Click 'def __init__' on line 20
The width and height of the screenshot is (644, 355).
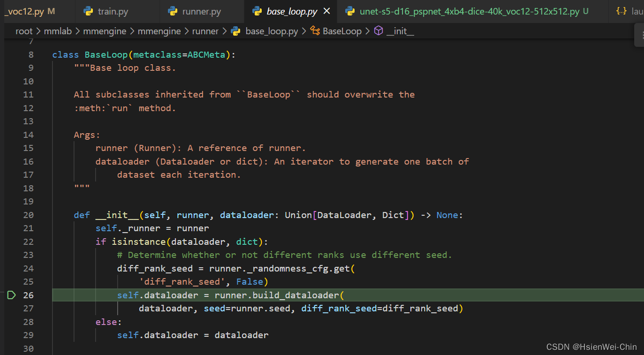[106, 215]
